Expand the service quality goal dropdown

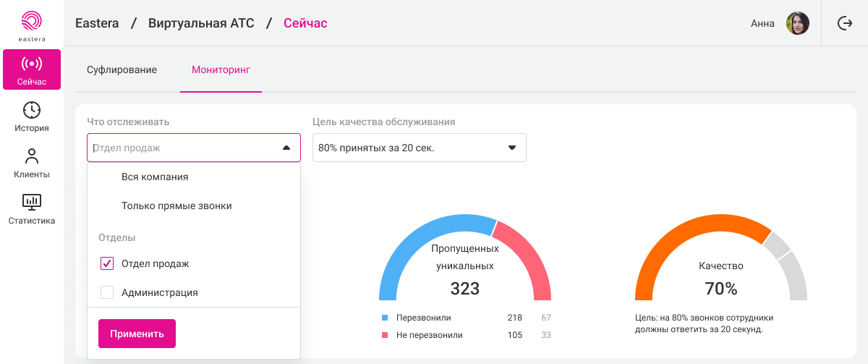tap(512, 148)
